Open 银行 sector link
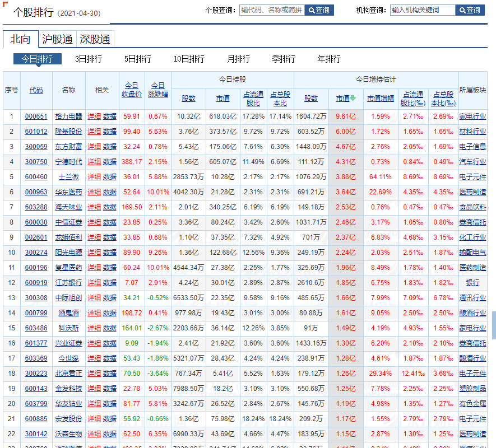 point(472,283)
